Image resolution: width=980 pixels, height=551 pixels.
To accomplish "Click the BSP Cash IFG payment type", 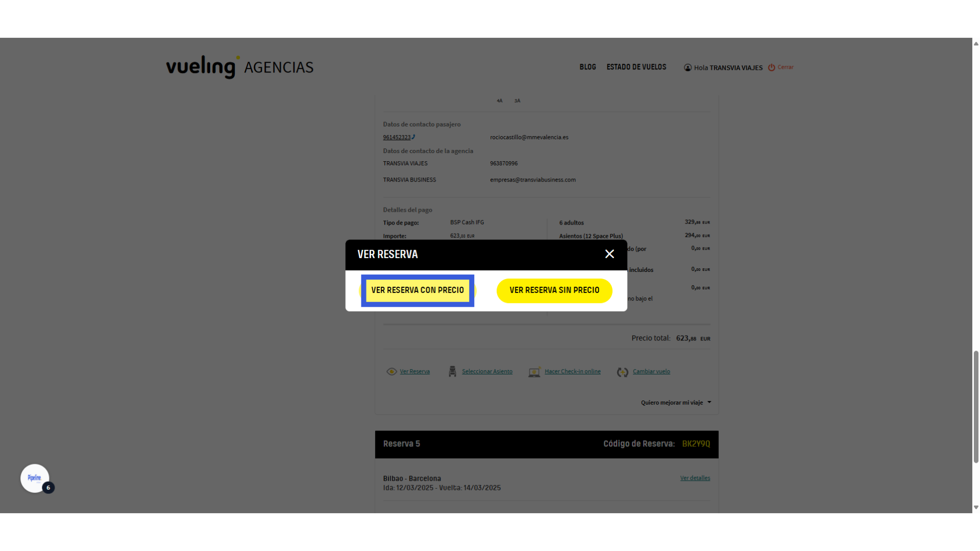I will pos(467,222).
